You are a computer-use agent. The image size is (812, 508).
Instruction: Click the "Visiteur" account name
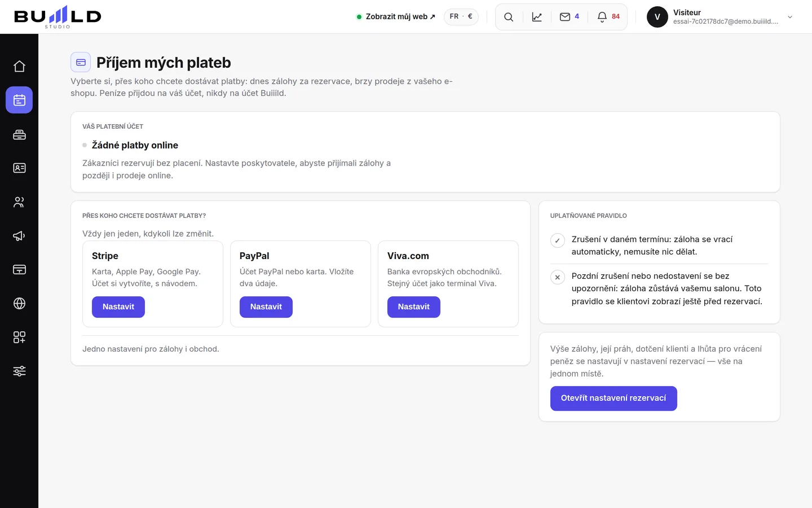tap(687, 12)
